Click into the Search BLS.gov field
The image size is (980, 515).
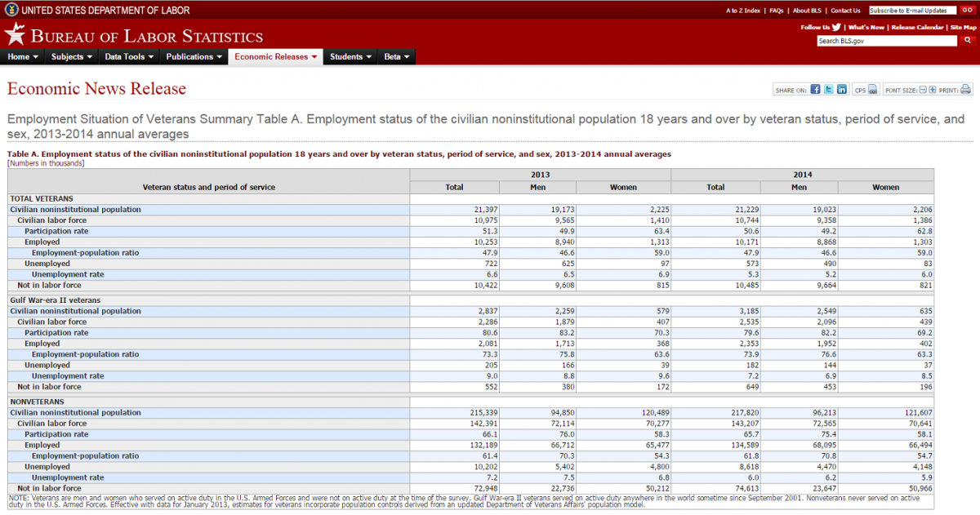886,40
